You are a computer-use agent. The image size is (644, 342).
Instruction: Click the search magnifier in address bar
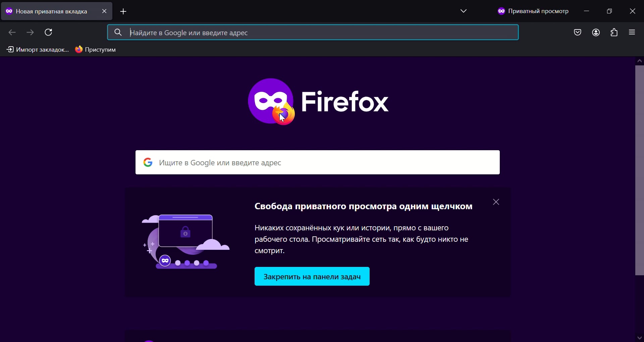coord(118,32)
